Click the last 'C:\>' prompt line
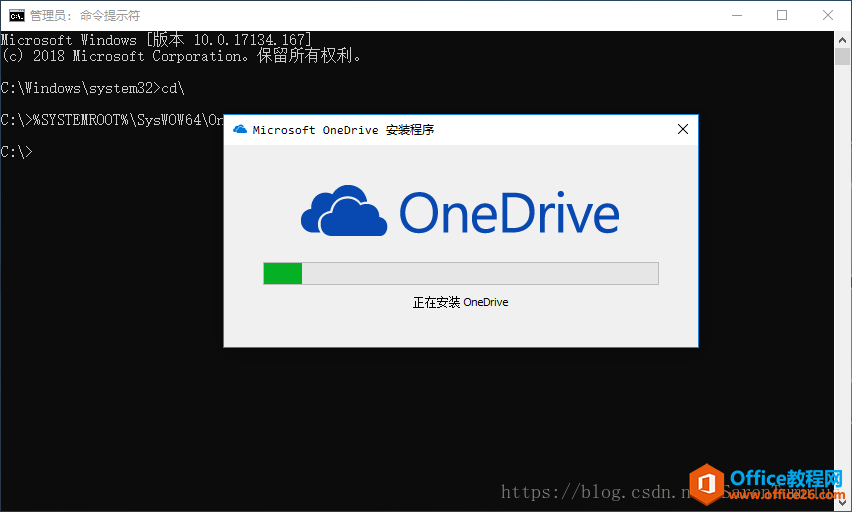 pyautogui.click(x=16, y=152)
